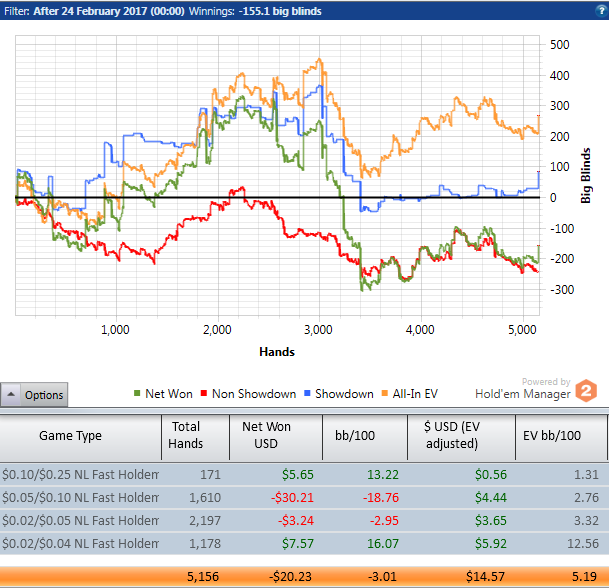Expand the Options panel arrow
Image resolution: width=609 pixels, height=588 pixels.
pyautogui.click(x=11, y=395)
